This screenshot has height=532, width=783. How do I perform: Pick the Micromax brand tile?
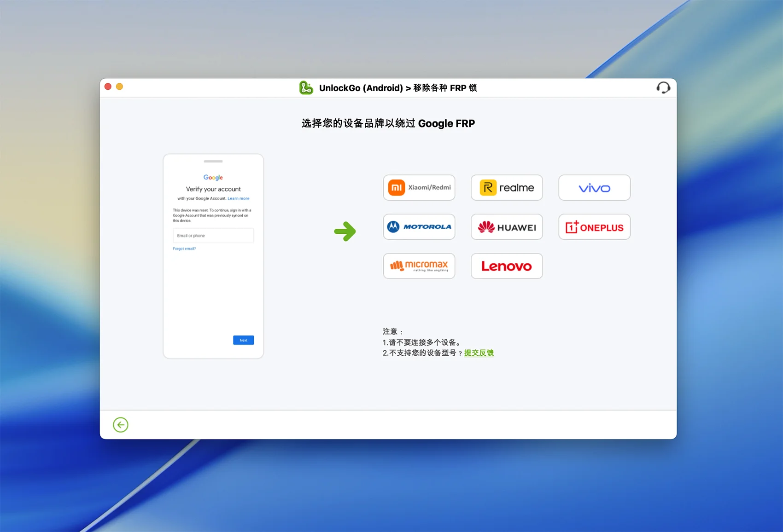coord(419,266)
